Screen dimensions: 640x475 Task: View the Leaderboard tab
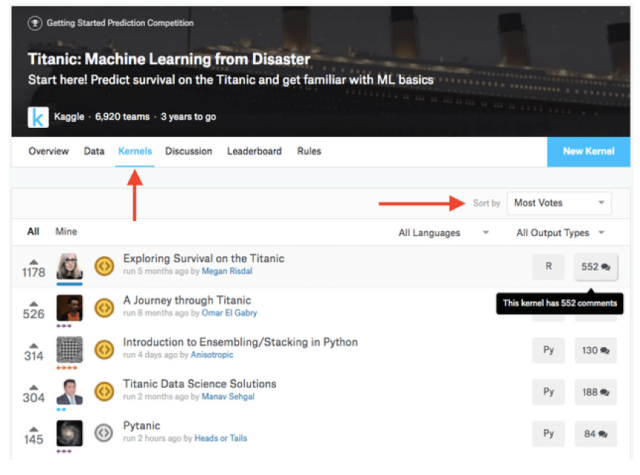point(254,151)
